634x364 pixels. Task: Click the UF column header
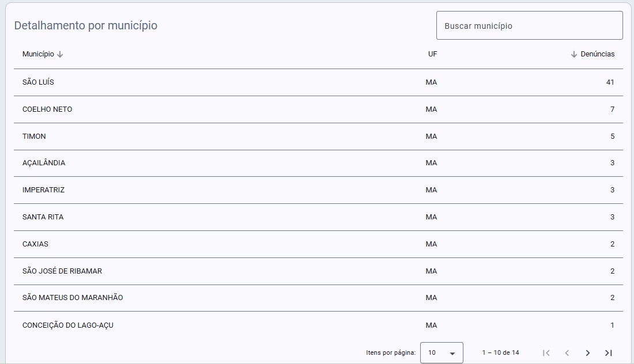click(432, 54)
